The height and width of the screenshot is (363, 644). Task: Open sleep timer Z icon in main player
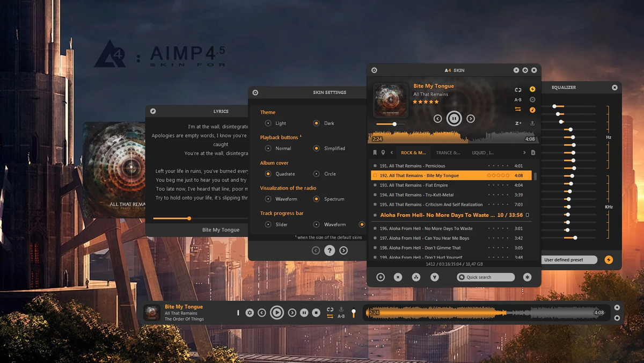point(518,124)
